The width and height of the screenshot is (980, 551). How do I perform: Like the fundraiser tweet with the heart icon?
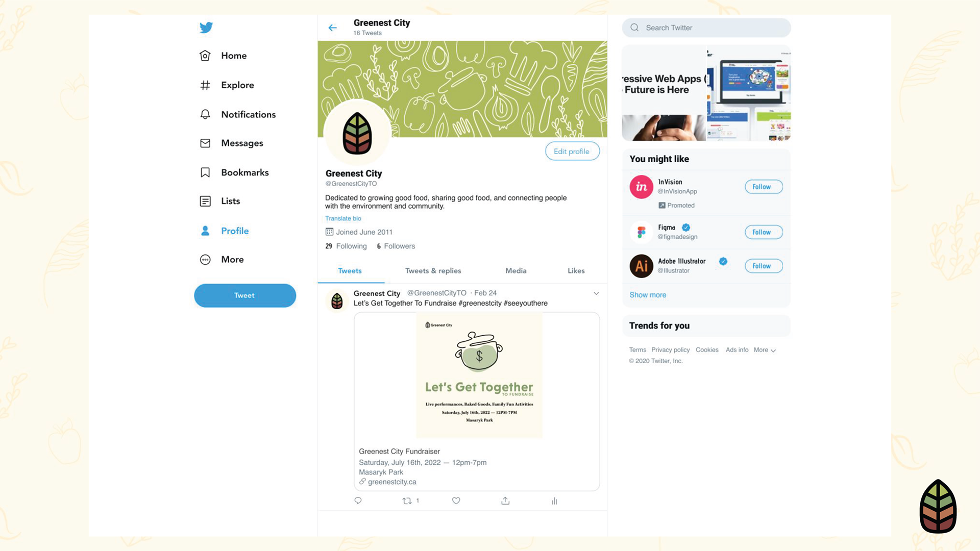tap(456, 500)
